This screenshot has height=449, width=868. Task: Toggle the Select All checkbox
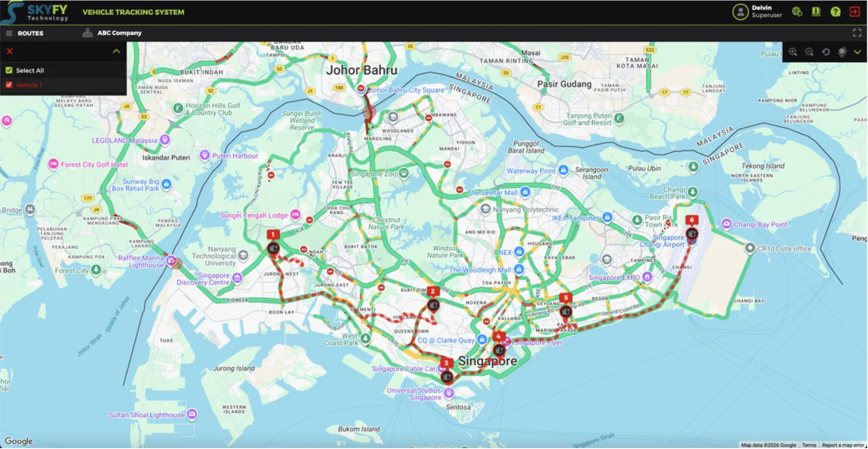pyautogui.click(x=9, y=70)
